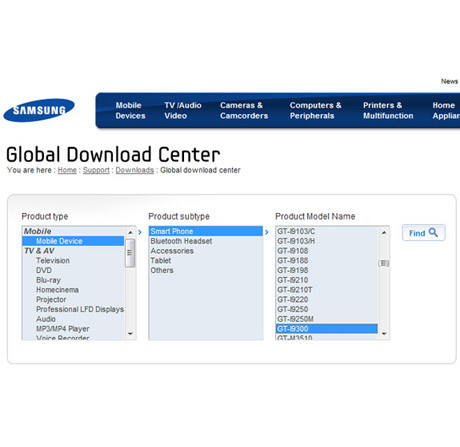This screenshot has width=460, height=447.
Task: Open the Home Appliances menu
Action: (x=446, y=110)
